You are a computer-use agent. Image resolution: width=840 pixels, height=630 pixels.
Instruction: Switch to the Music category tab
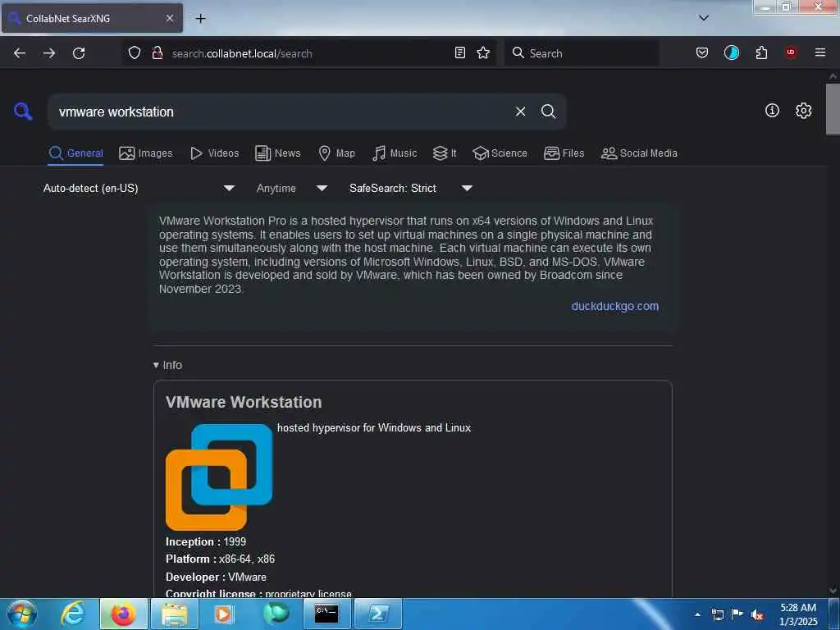[395, 153]
